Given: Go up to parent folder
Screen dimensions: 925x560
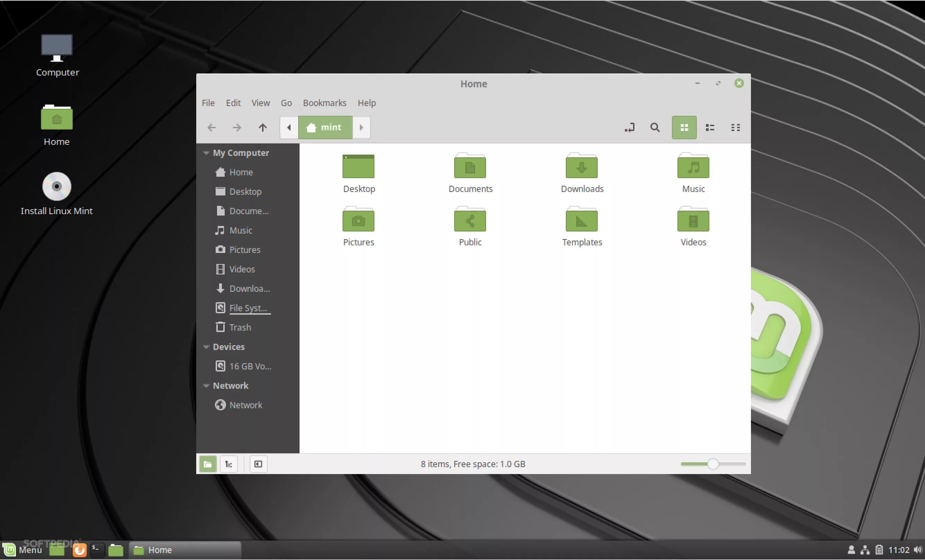Looking at the screenshot, I should 262,128.
